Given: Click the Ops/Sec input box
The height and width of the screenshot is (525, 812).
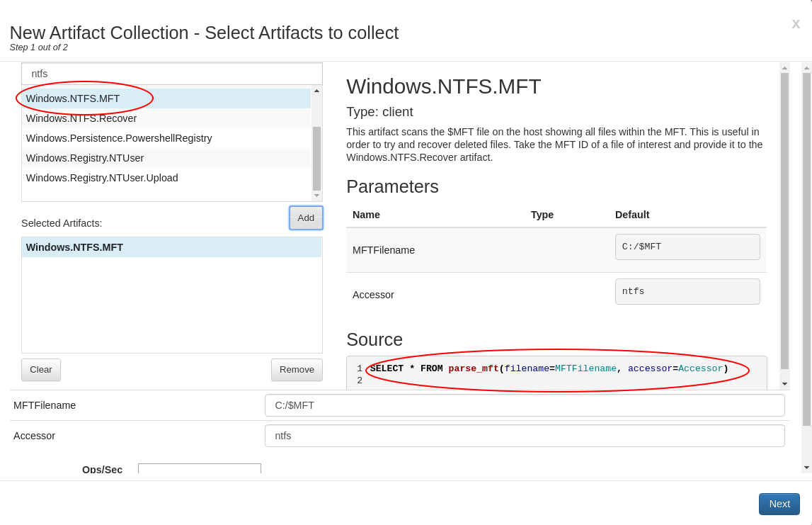Looking at the screenshot, I should tap(199, 468).
